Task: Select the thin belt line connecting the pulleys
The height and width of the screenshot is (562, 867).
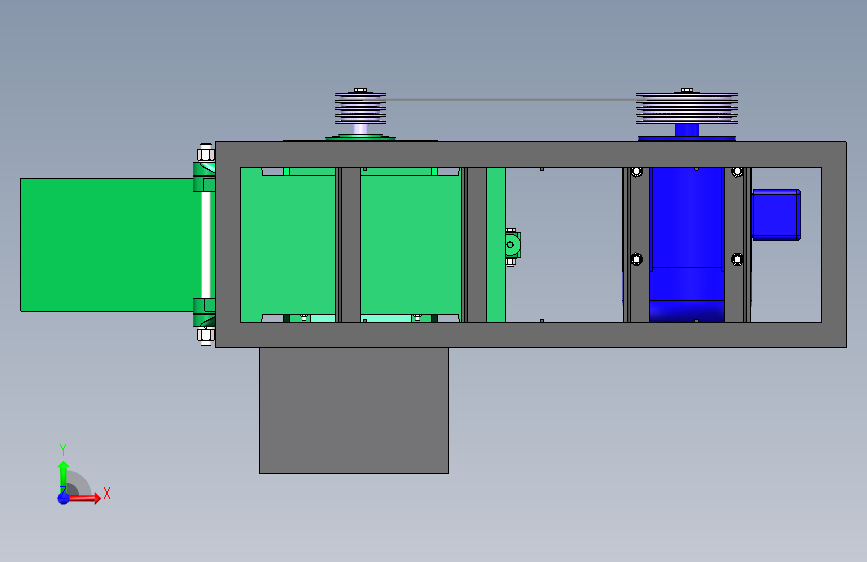Action: pos(511,100)
